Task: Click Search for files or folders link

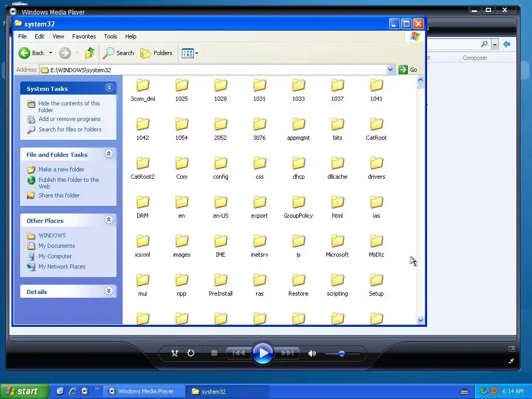Action: tap(70, 129)
